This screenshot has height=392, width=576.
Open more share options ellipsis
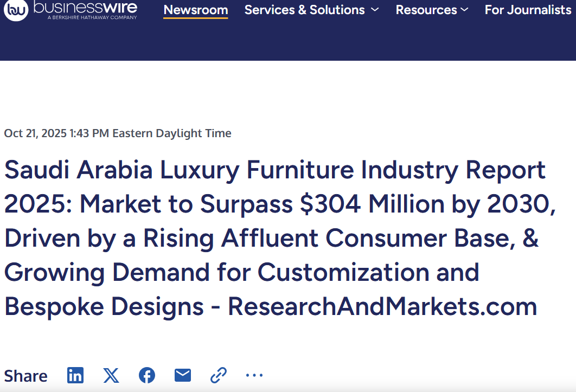[x=254, y=375]
